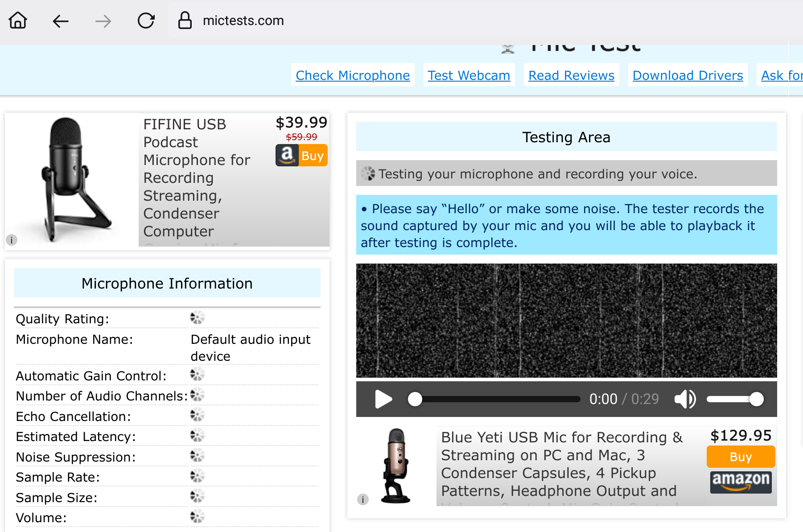Click the audio waveform visualization

pyautogui.click(x=566, y=320)
